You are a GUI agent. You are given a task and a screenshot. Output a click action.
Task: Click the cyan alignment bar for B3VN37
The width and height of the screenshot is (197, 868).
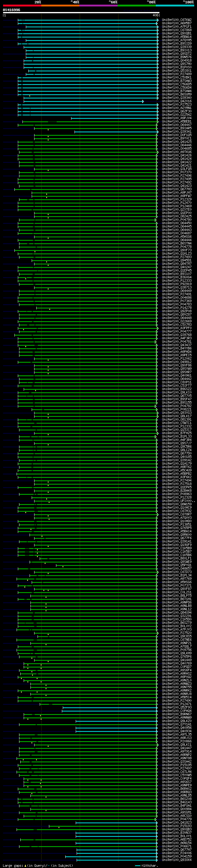[x=117, y=833]
